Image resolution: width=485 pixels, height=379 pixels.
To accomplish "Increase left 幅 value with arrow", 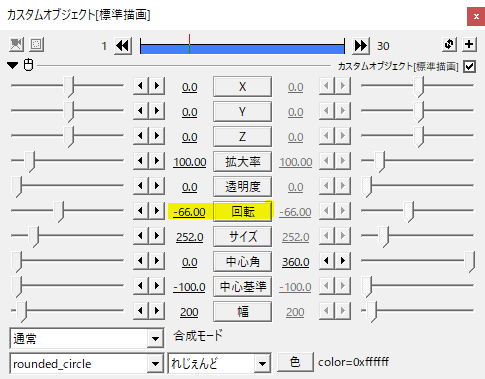I will coord(157,311).
